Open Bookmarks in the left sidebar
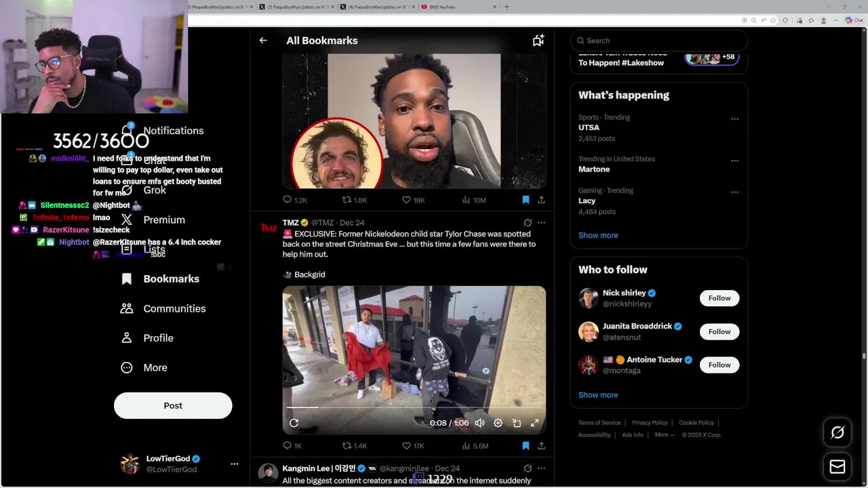The height and width of the screenshot is (488, 868). [160, 279]
